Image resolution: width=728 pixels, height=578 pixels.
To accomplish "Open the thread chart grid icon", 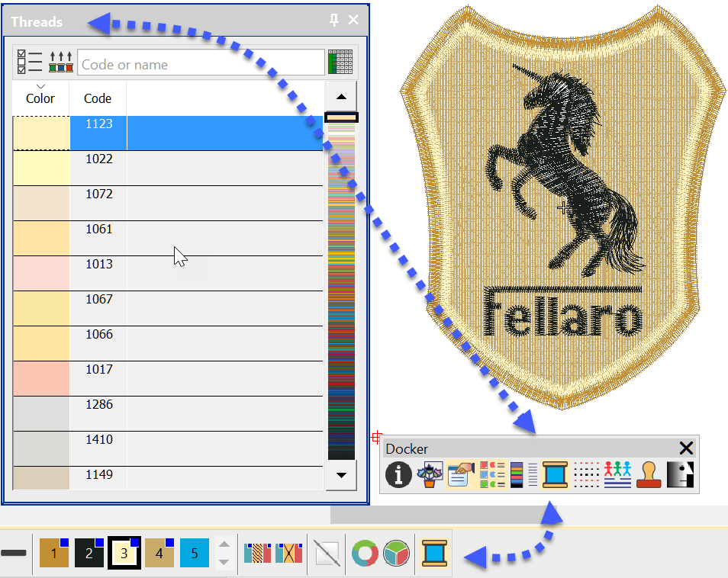I will [340, 63].
